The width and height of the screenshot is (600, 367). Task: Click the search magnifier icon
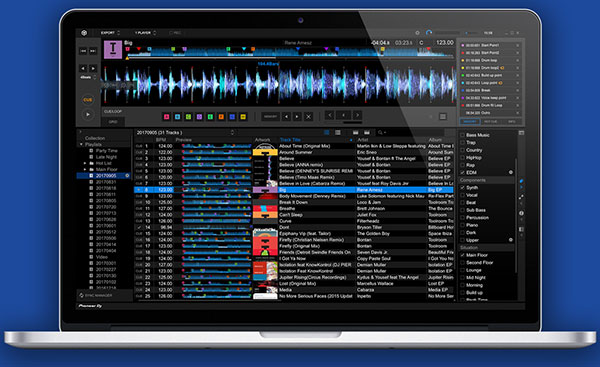tap(380, 132)
